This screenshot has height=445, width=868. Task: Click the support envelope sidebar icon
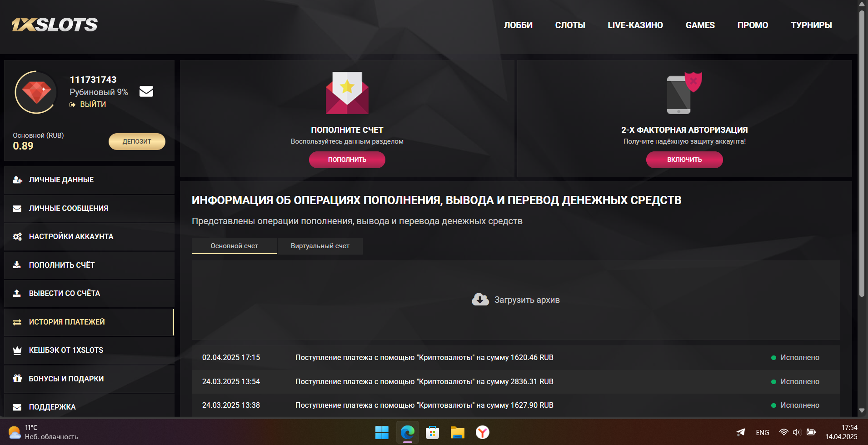click(x=17, y=407)
